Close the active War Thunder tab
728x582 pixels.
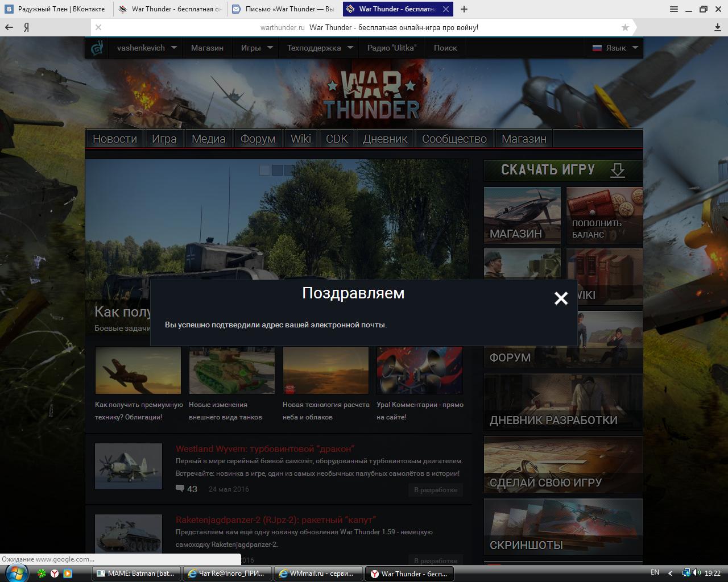coord(446,9)
